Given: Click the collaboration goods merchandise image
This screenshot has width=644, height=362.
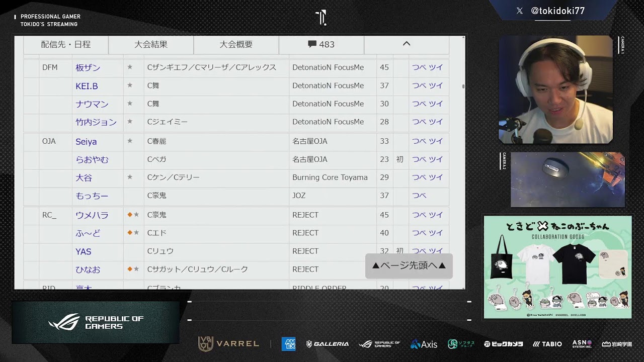Looking at the screenshot, I should 557,267.
